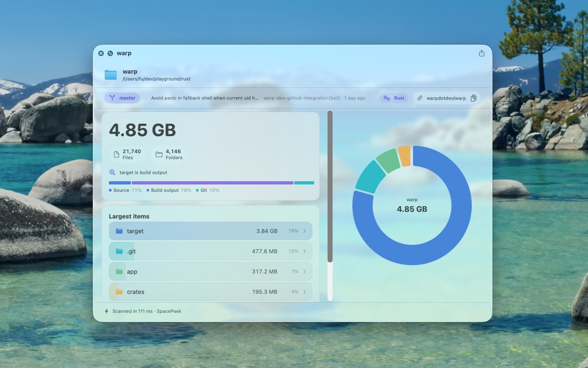This screenshot has width=588, height=368.
Task: Click the rescan circle icon beside warp title
Action: tap(110, 53)
